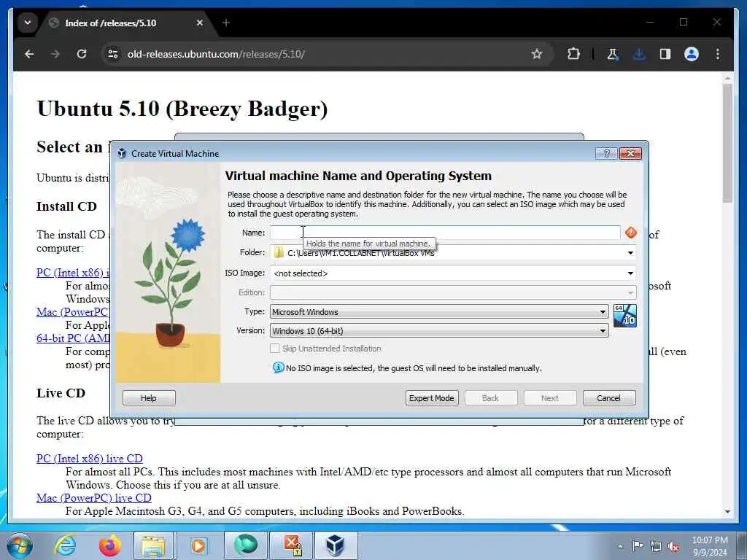Screen dimensions: 747x560
Task: Open Chrome profile avatar
Action: pos(692,54)
